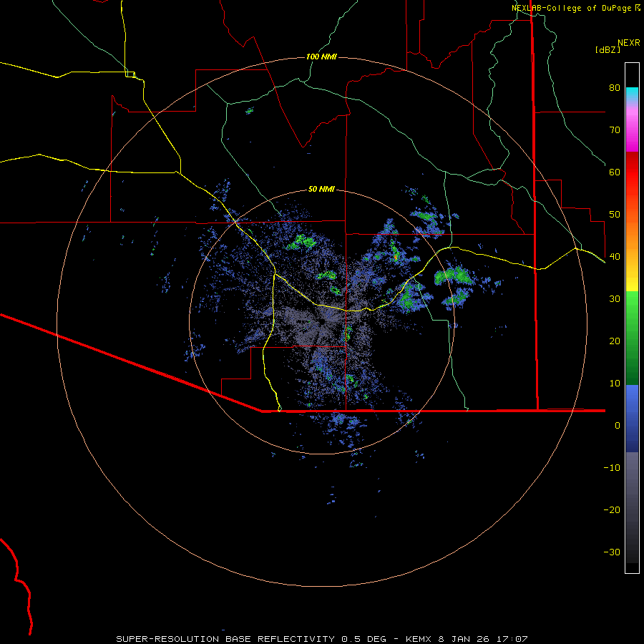Screen dimensions: 644x644
Task: Click the 30 value on the dBZ scale
Action: (x=615, y=299)
